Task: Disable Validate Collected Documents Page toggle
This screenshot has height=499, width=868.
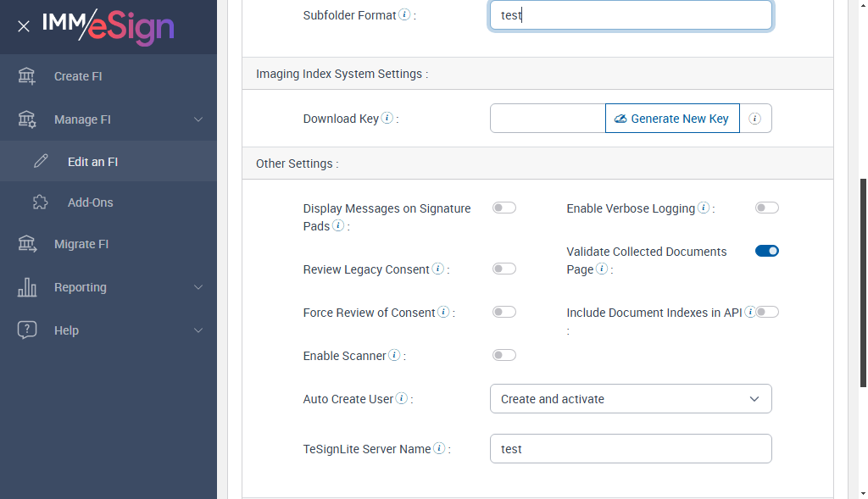Action: point(766,251)
